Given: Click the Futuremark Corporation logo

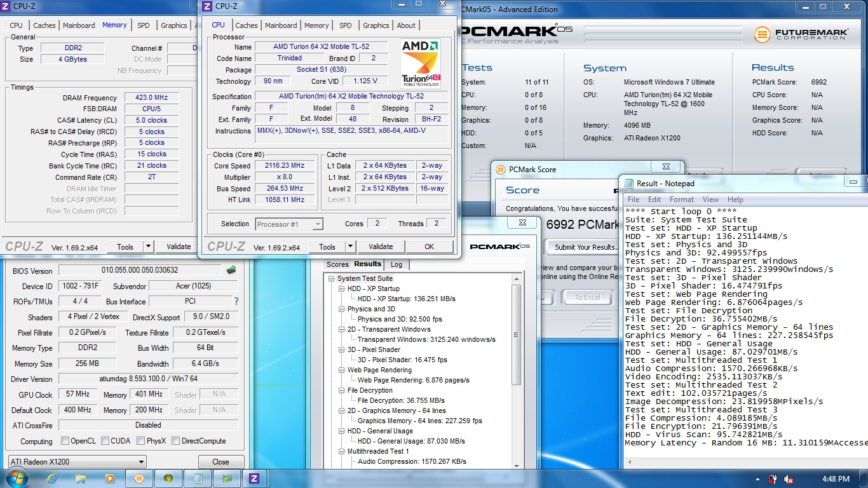Looking at the screenshot, I should pyautogui.click(x=801, y=34).
